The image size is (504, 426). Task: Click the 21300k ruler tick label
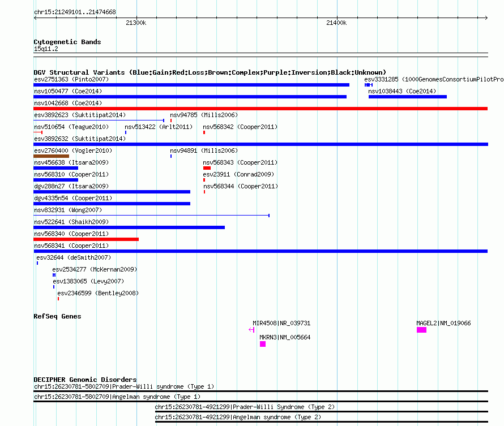click(x=136, y=23)
